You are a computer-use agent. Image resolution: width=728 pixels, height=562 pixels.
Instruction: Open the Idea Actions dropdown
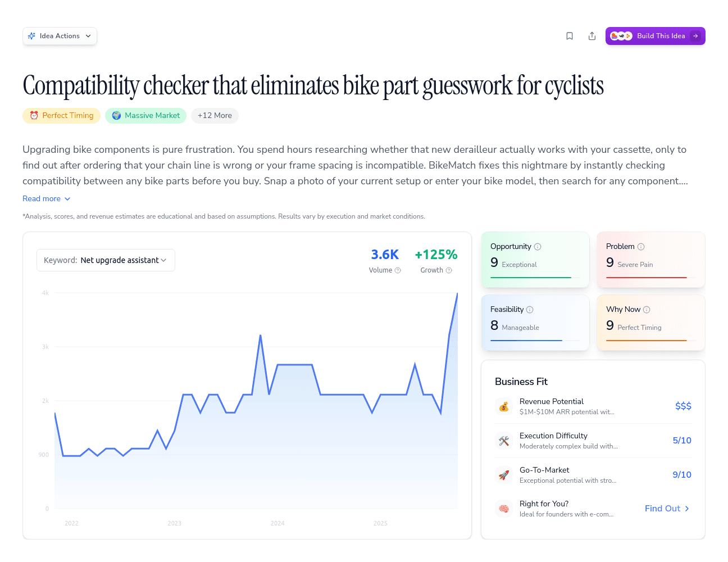point(60,35)
